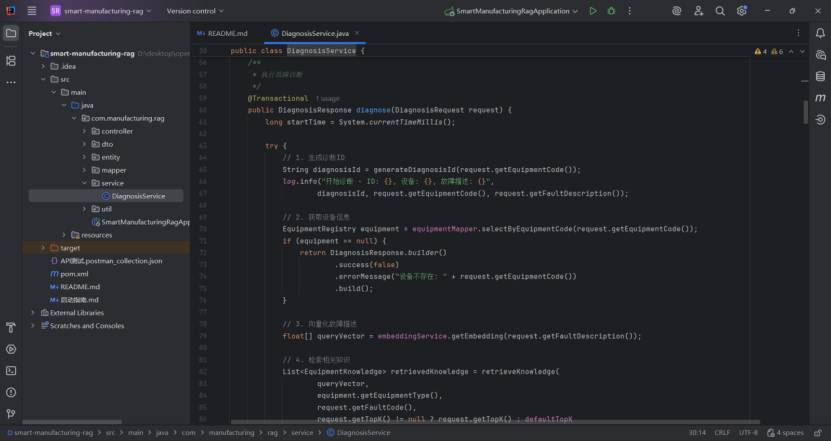Select the entity package
The width and height of the screenshot is (831, 442).
(105, 157)
